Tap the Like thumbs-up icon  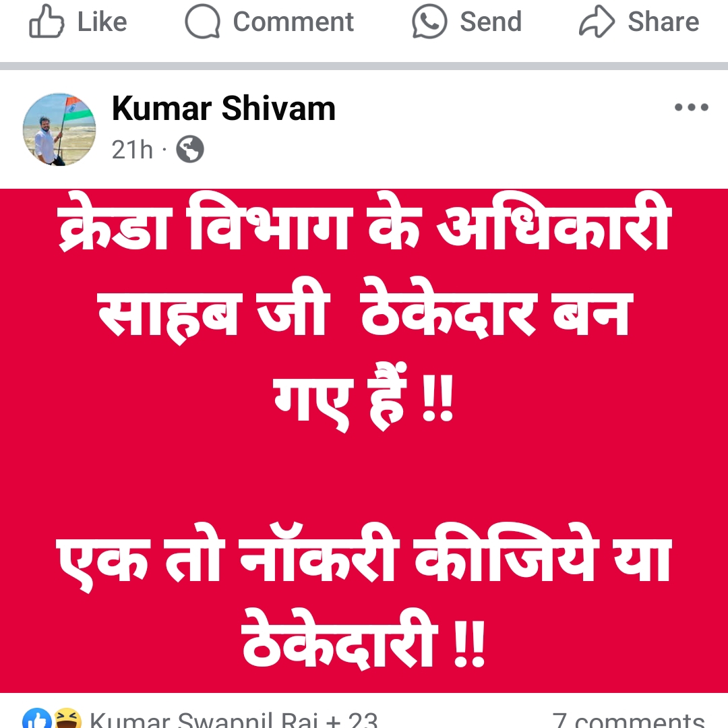point(47,22)
